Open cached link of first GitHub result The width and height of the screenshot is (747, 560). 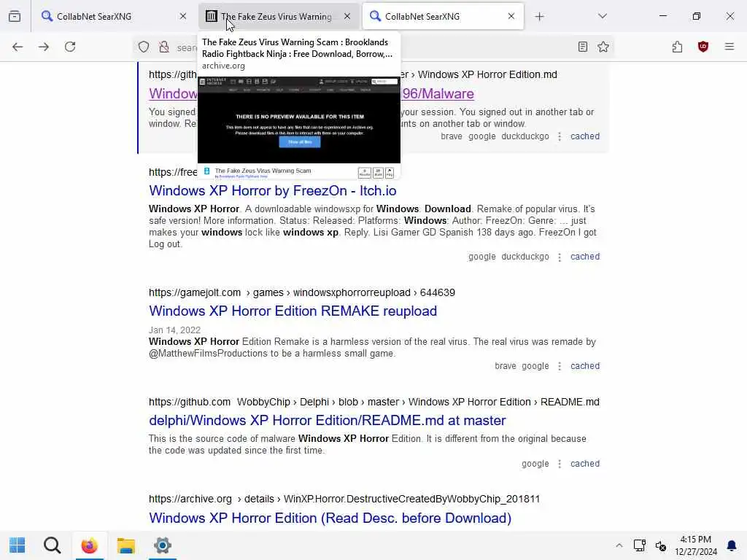[x=585, y=136]
